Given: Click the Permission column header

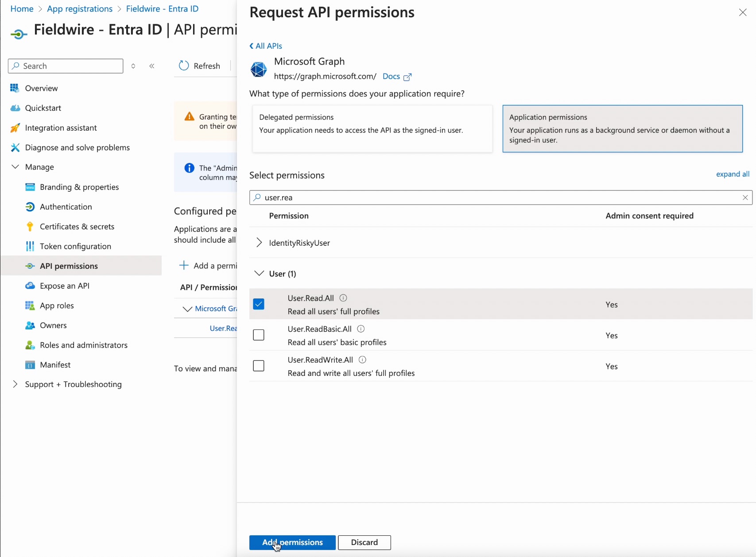Looking at the screenshot, I should pyautogui.click(x=289, y=216).
